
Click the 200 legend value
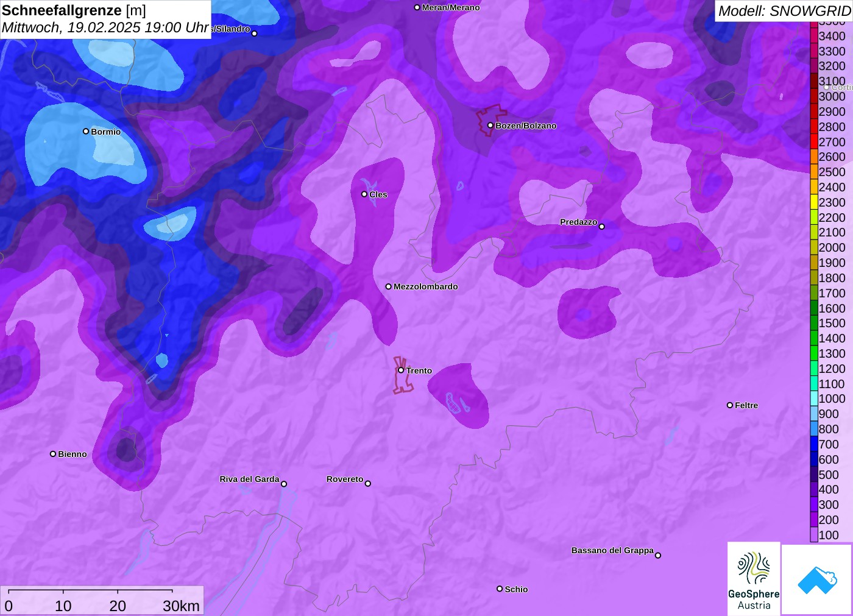829,520
